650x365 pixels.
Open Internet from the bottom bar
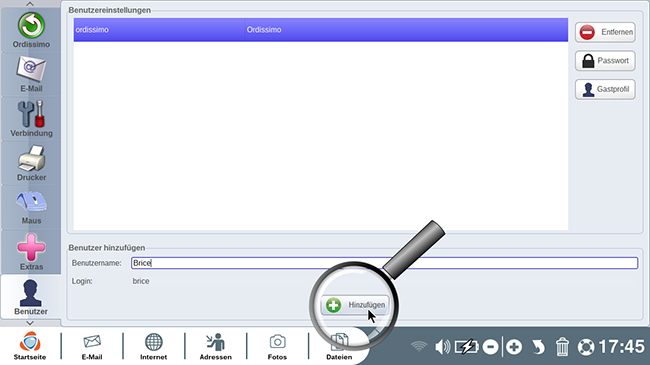point(153,346)
